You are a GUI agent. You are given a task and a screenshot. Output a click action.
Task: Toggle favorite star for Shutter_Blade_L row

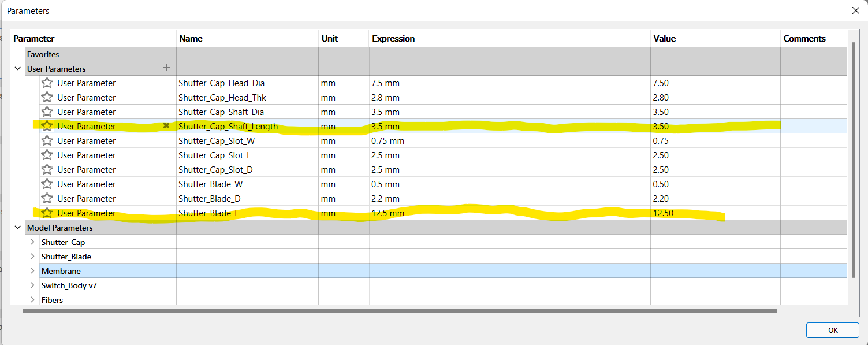47,213
